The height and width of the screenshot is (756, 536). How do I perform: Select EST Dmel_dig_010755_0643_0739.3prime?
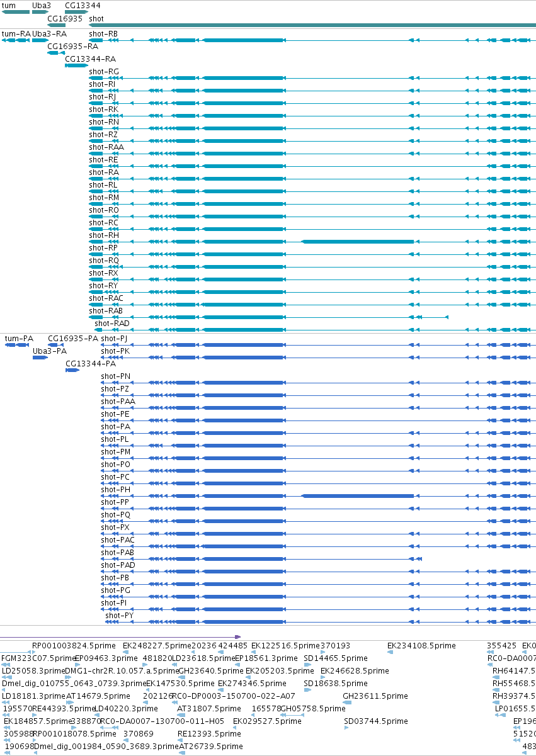(x=74, y=684)
